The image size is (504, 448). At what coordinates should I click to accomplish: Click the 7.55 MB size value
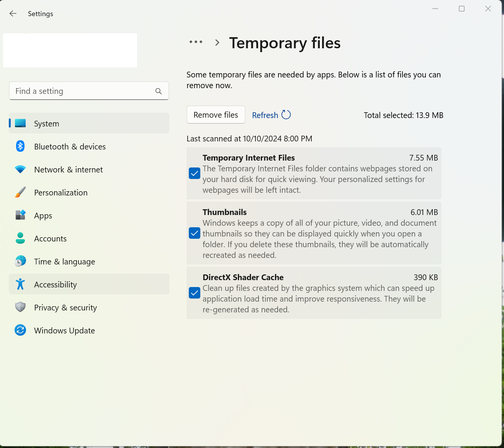424,158
